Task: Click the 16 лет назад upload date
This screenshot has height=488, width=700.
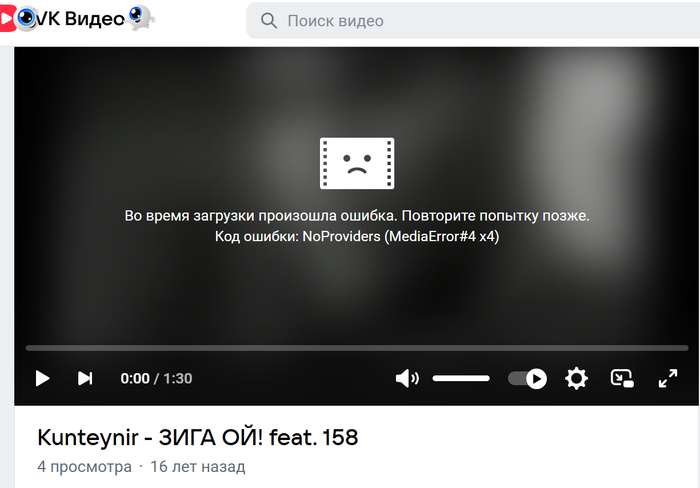Action: tap(198, 467)
